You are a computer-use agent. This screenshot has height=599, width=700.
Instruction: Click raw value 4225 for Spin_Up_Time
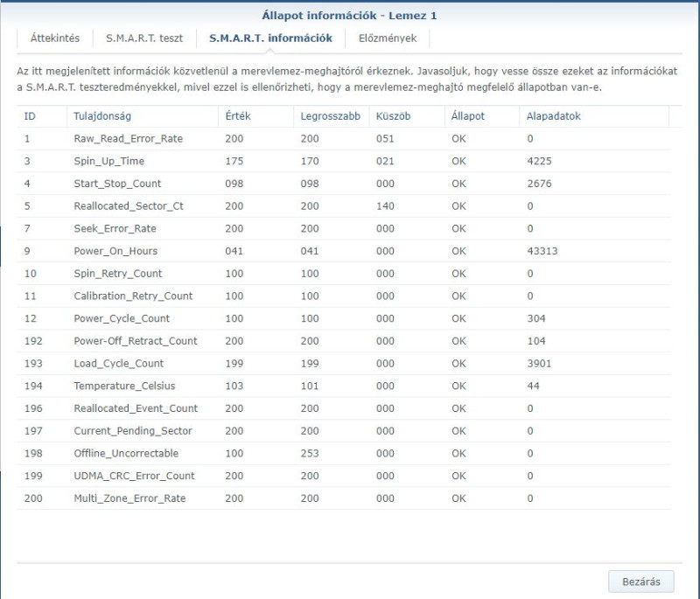(539, 161)
